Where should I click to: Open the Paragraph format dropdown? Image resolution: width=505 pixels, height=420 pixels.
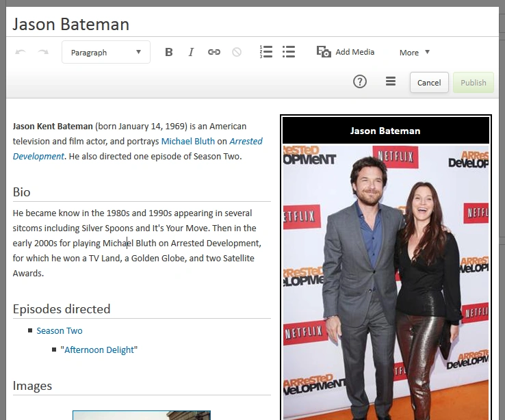point(106,53)
